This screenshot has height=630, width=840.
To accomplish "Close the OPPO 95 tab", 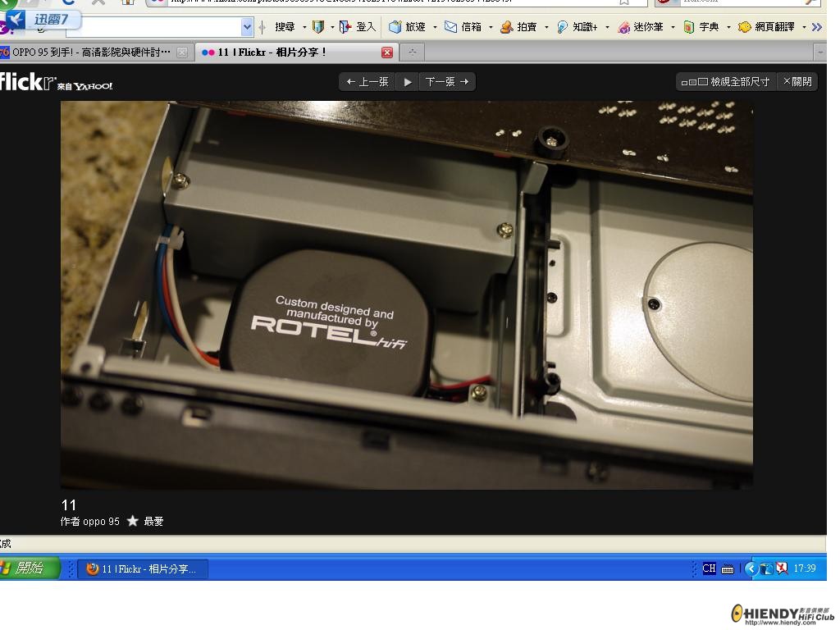I will pyautogui.click(x=182, y=52).
